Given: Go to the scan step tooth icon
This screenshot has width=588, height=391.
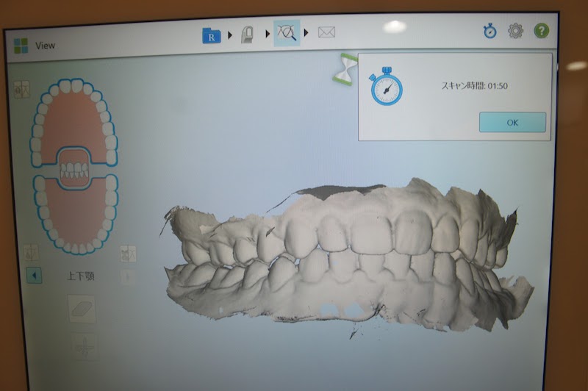Looking at the screenshot, I should 248,34.
